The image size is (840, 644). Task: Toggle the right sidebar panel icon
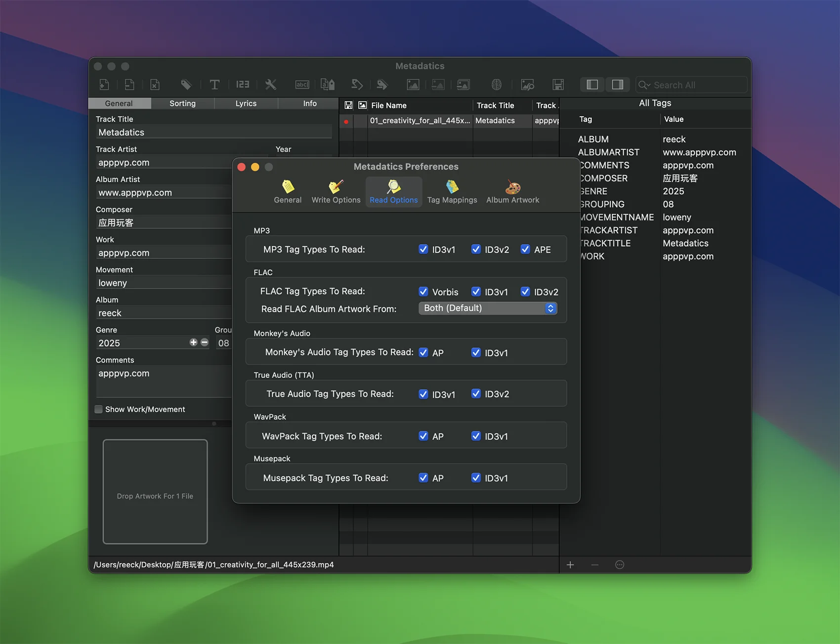[x=618, y=85]
